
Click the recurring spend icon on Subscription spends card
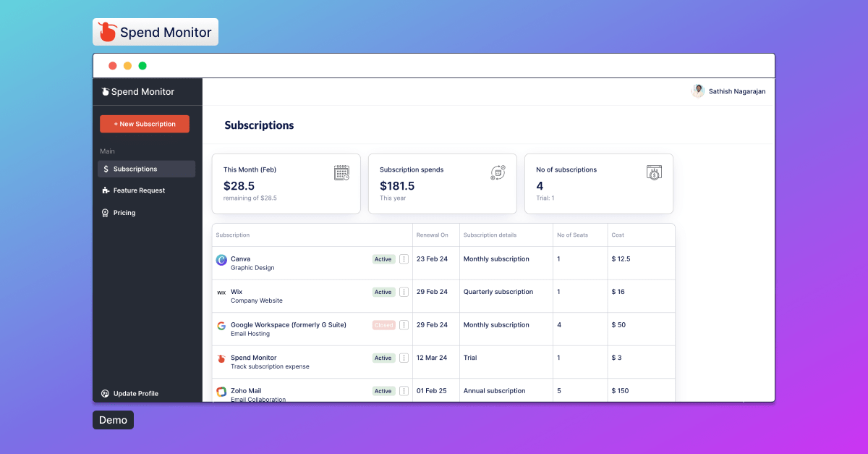tap(498, 172)
